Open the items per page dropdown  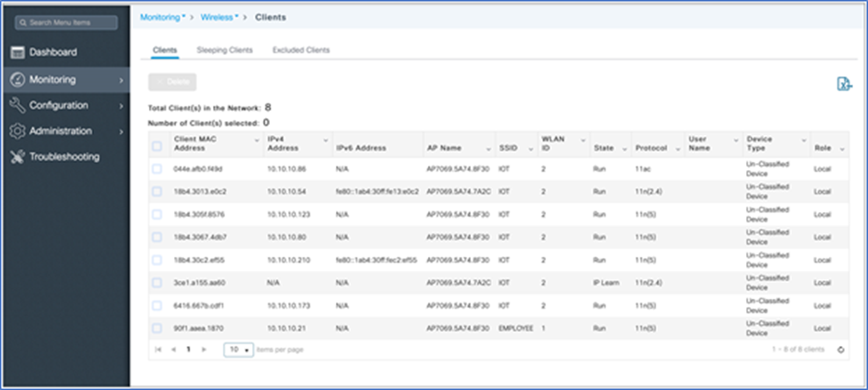pos(238,350)
